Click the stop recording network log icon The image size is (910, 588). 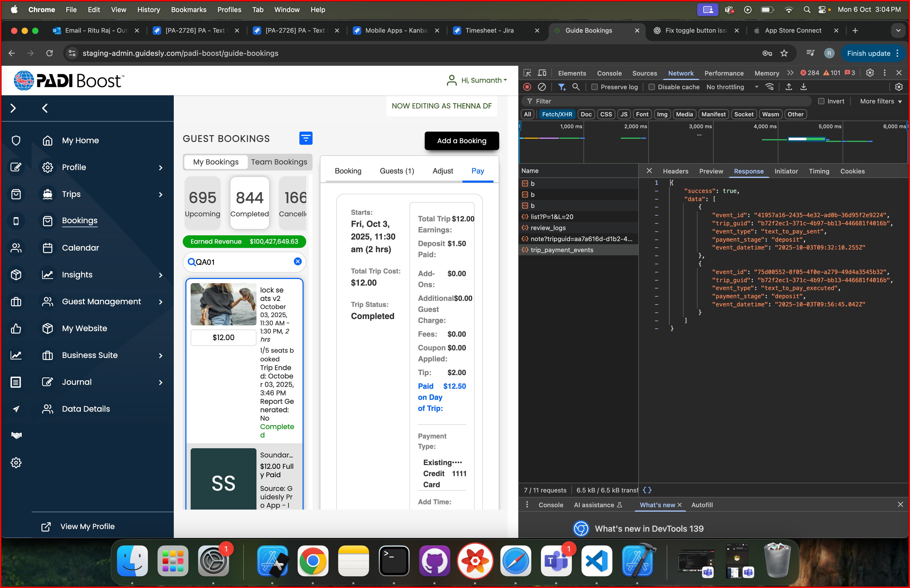click(527, 87)
